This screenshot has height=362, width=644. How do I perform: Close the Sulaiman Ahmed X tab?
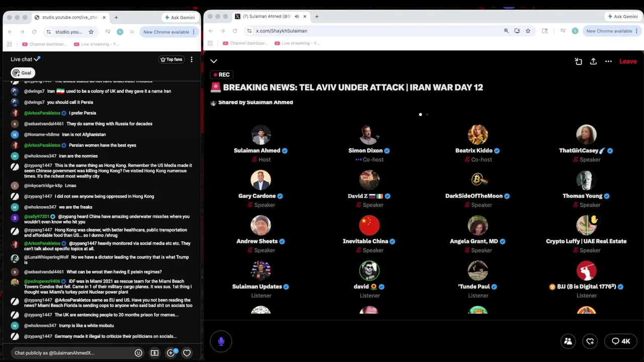[305, 17]
